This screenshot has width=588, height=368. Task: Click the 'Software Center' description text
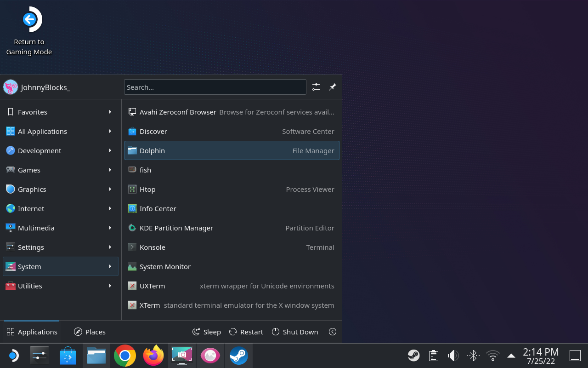[x=308, y=131]
